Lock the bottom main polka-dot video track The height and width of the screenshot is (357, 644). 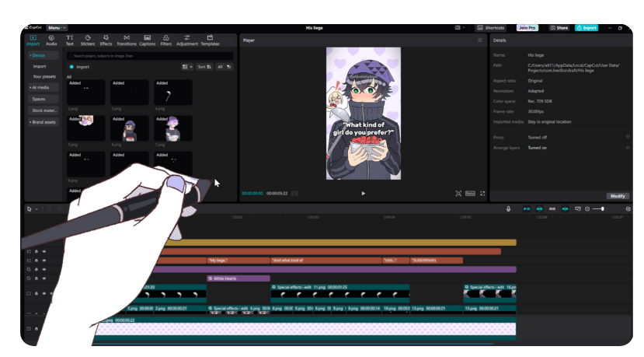tap(37, 329)
